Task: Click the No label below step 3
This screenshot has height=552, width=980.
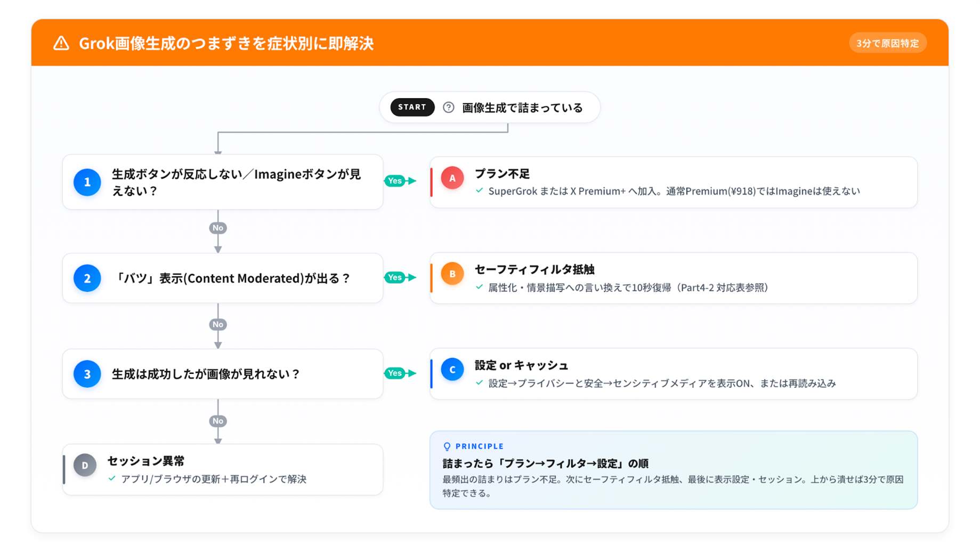Action: click(218, 421)
